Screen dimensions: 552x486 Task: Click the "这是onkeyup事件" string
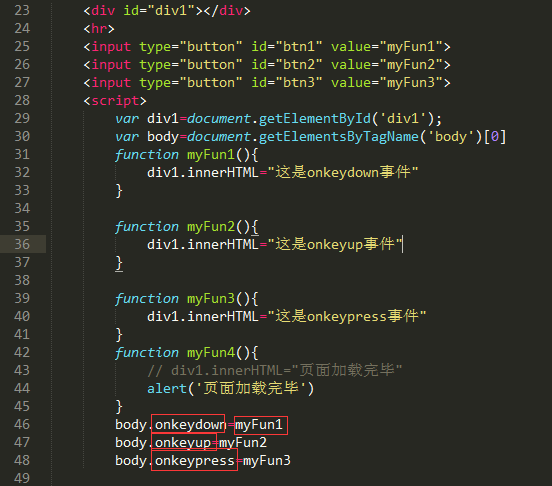[335, 244]
